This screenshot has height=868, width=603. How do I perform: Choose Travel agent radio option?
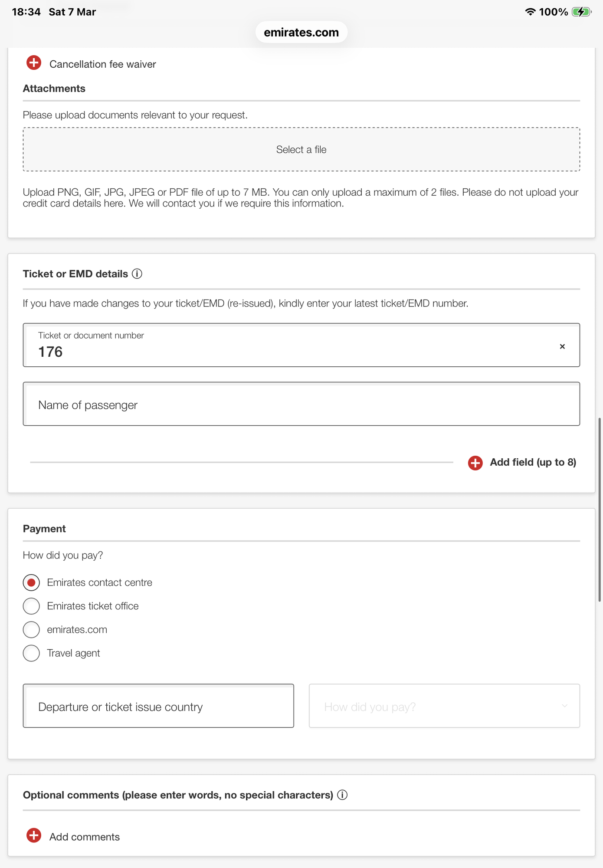pyautogui.click(x=31, y=653)
